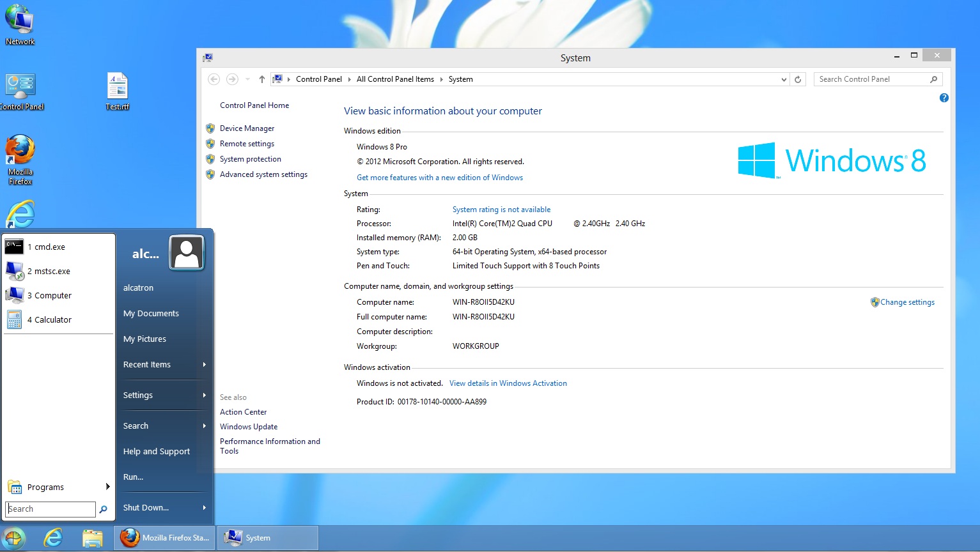980x552 pixels.
Task: Open Advanced system settings
Action: tap(263, 174)
